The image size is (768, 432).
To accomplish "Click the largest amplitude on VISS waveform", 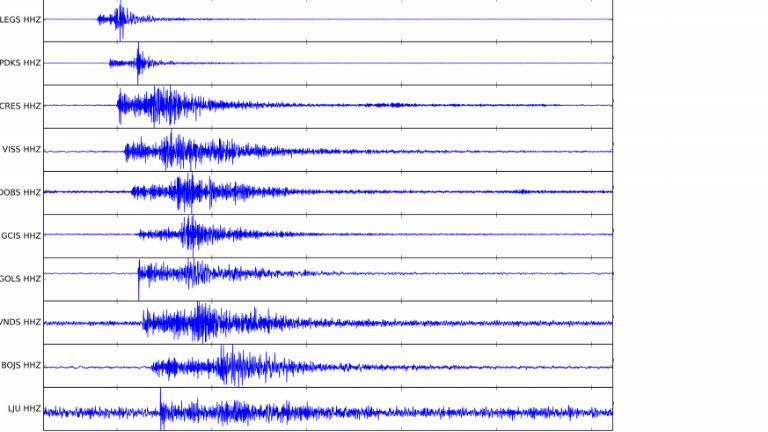I will [172, 150].
